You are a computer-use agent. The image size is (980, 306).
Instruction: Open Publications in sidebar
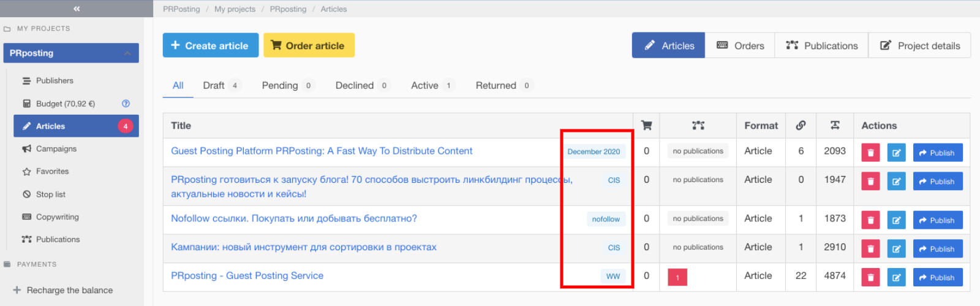[51, 239]
